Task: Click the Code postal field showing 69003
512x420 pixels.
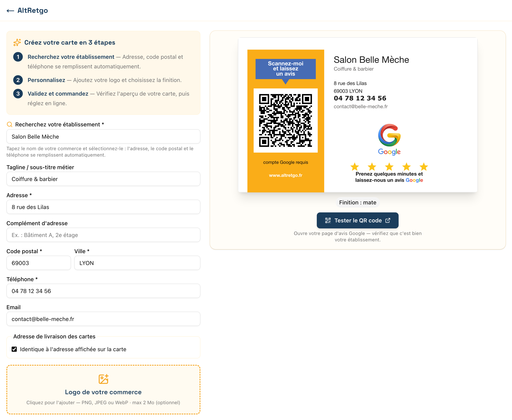Action: [39, 263]
